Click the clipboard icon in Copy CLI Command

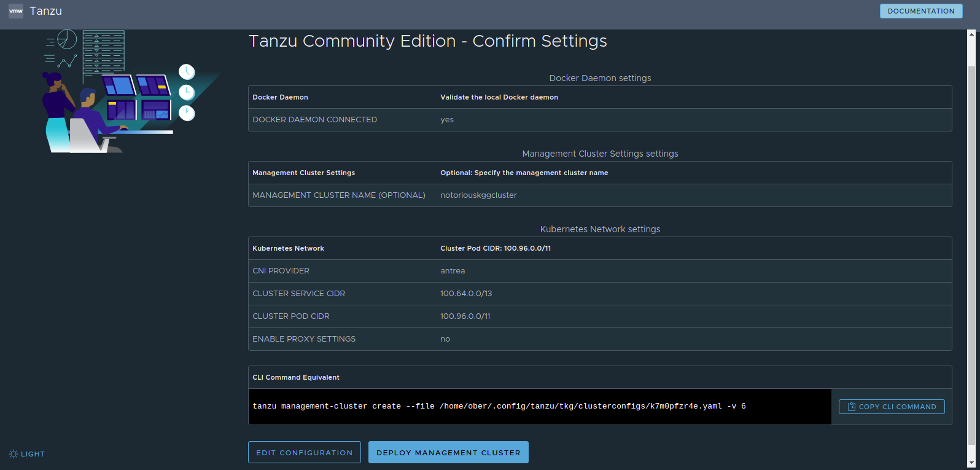tap(852, 407)
